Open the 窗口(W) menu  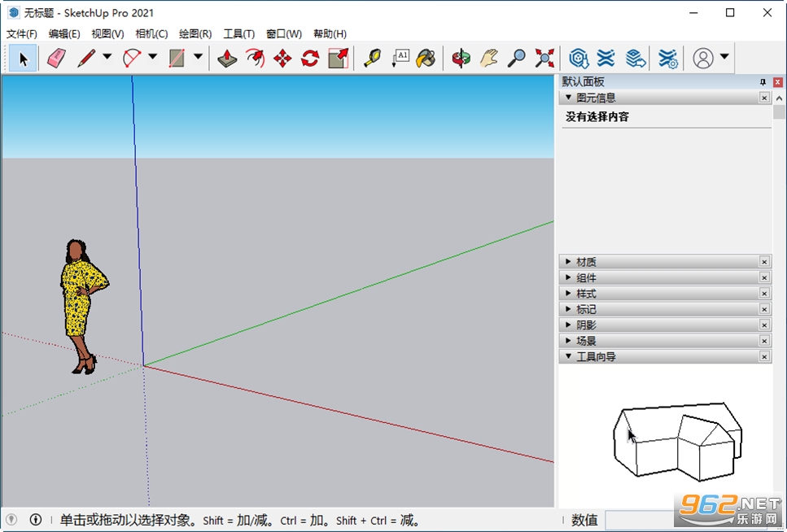284,33
